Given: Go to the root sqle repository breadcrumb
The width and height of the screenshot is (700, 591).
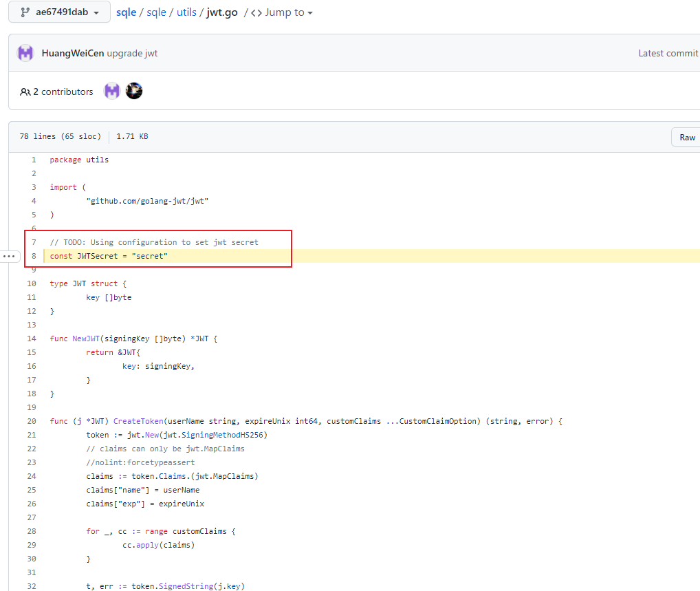Looking at the screenshot, I should (126, 12).
